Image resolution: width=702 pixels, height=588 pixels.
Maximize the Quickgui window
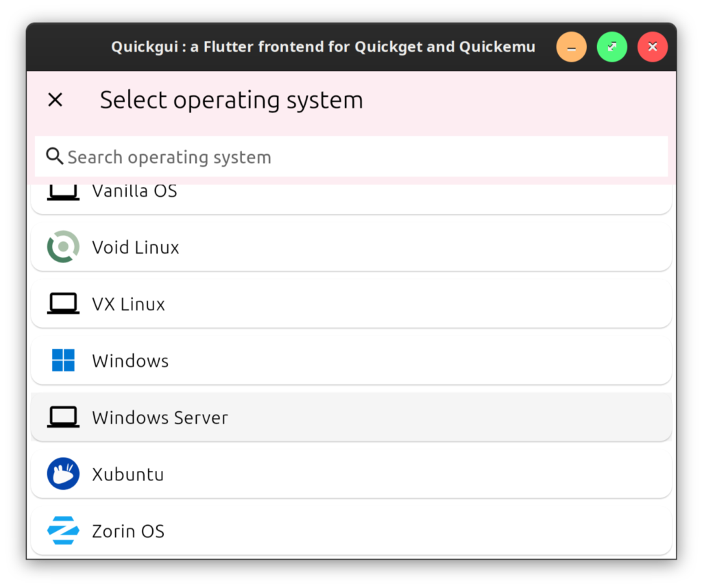pyautogui.click(x=612, y=47)
